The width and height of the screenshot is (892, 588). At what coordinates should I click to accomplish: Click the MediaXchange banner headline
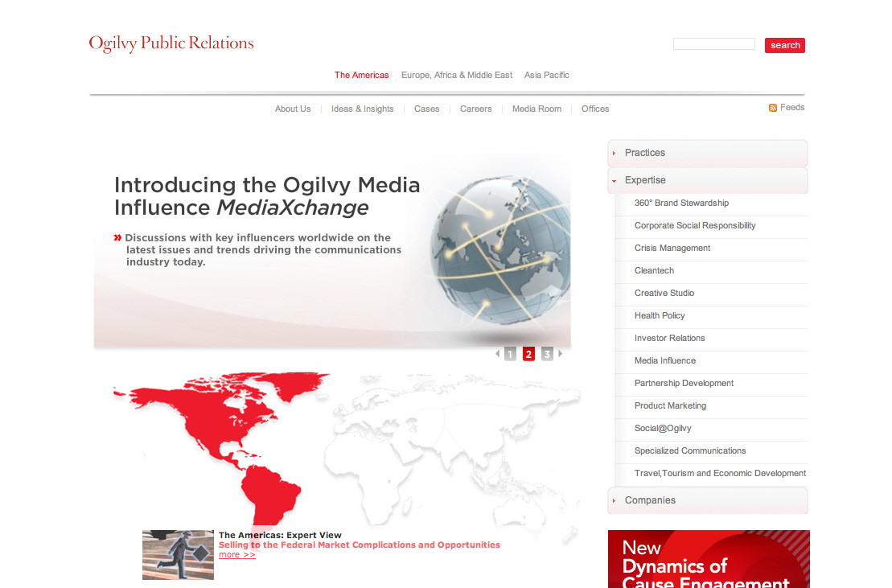pyautogui.click(x=267, y=196)
